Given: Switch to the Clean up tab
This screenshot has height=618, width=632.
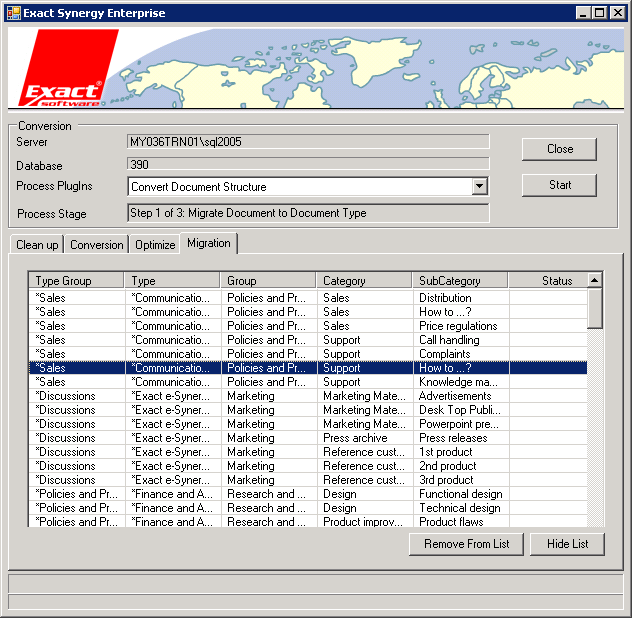Looking at the screenshot, I should (x=37, y=245).
